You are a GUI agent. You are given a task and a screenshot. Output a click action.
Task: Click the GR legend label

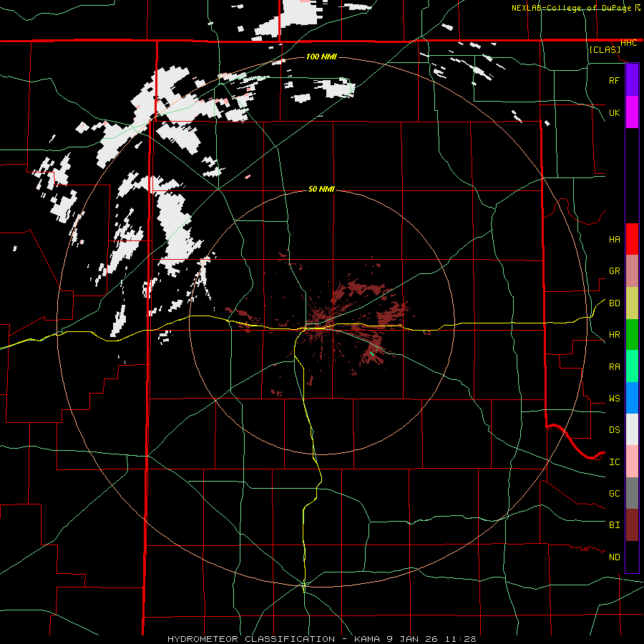(614, 271)
